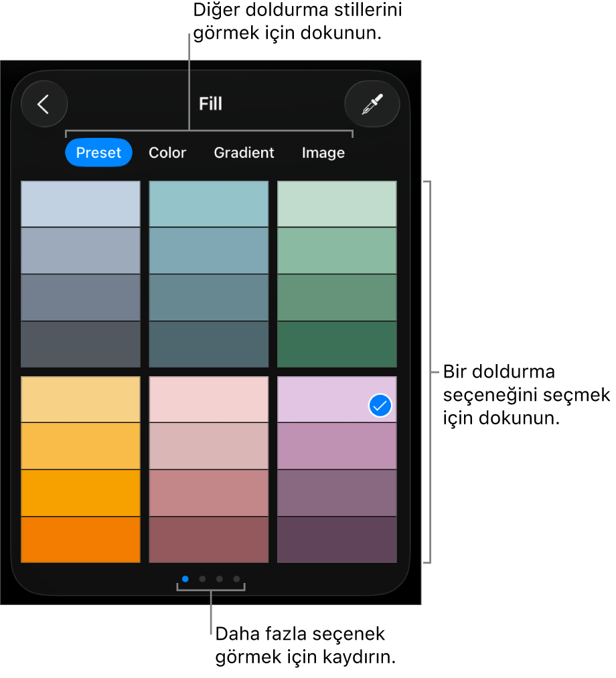
Task: Choose the lightest blue-gray preset swatch
Action: point(80,203)
